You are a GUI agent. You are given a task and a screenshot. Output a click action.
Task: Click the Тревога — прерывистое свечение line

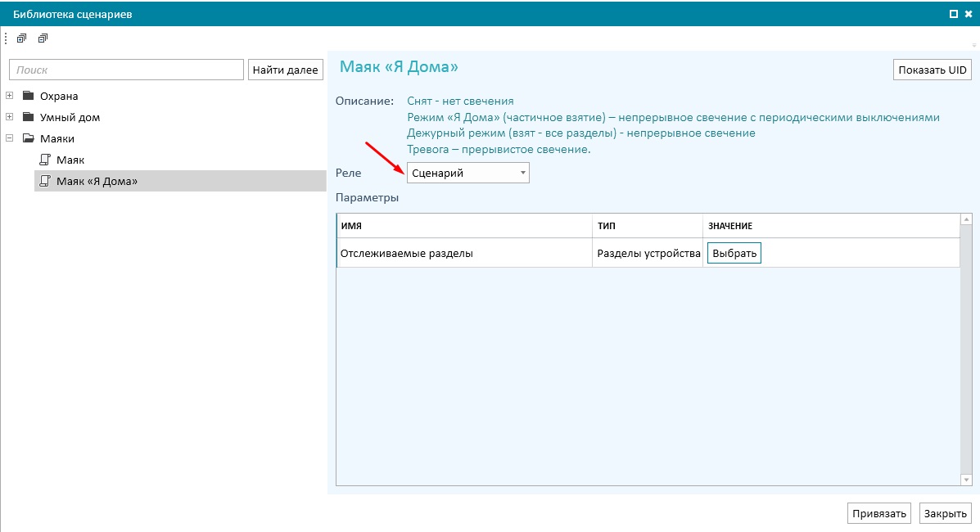pos(499,150)
